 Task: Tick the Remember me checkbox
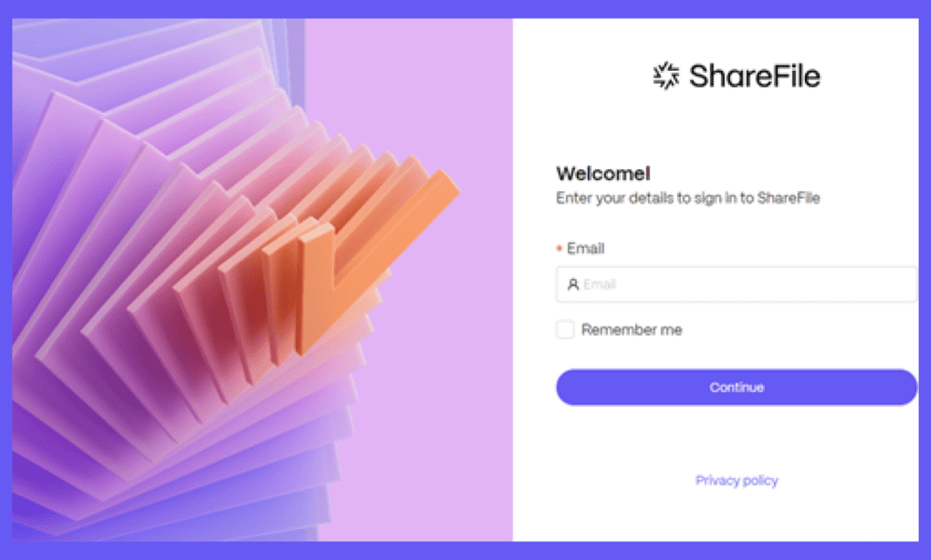pyautogui.click(x=565, y=329)
